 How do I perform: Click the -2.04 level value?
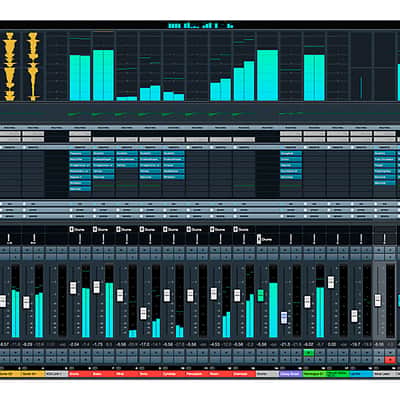[75, 344]
